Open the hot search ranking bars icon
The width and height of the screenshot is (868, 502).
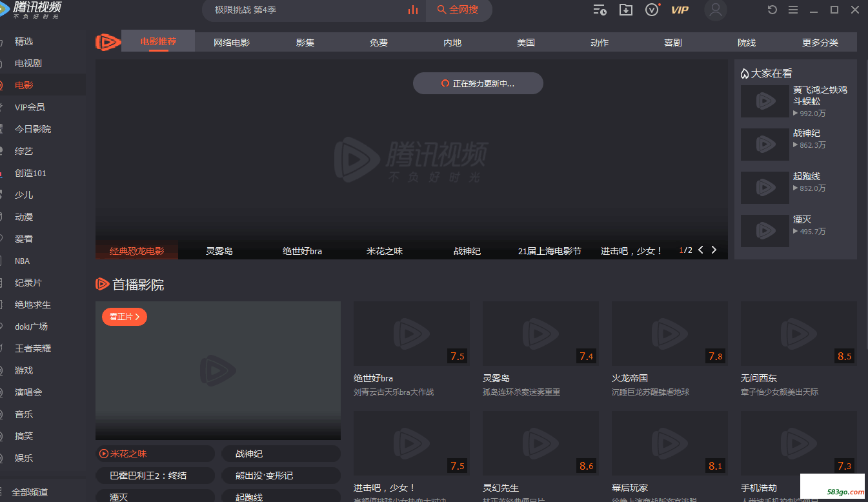coord(412,10)
